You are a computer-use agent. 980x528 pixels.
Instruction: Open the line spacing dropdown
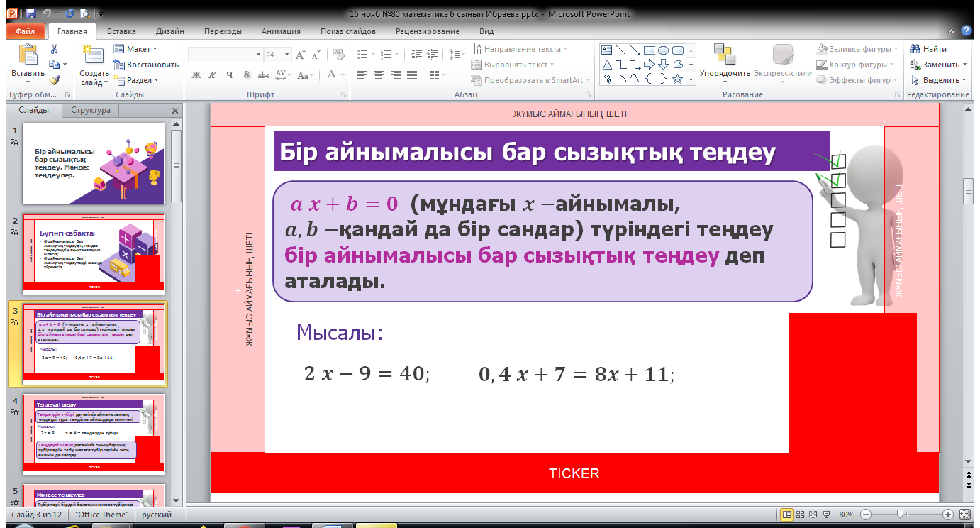(458, 55)
